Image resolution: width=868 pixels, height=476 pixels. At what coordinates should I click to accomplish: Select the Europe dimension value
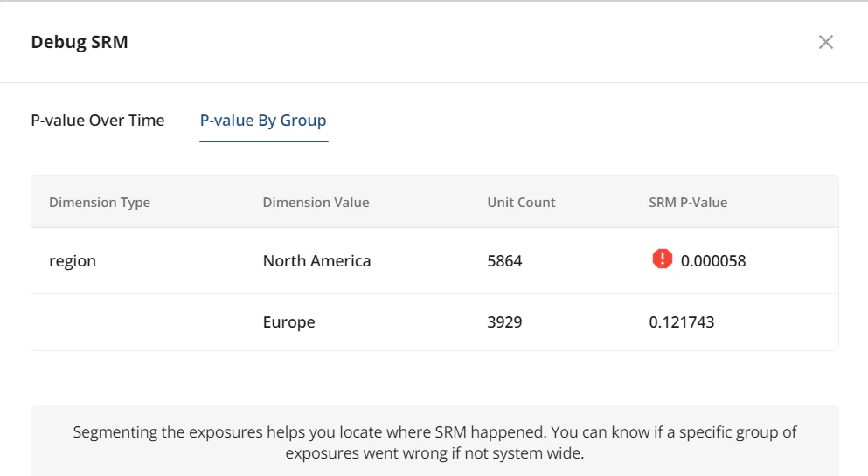[x=289, y=322]
